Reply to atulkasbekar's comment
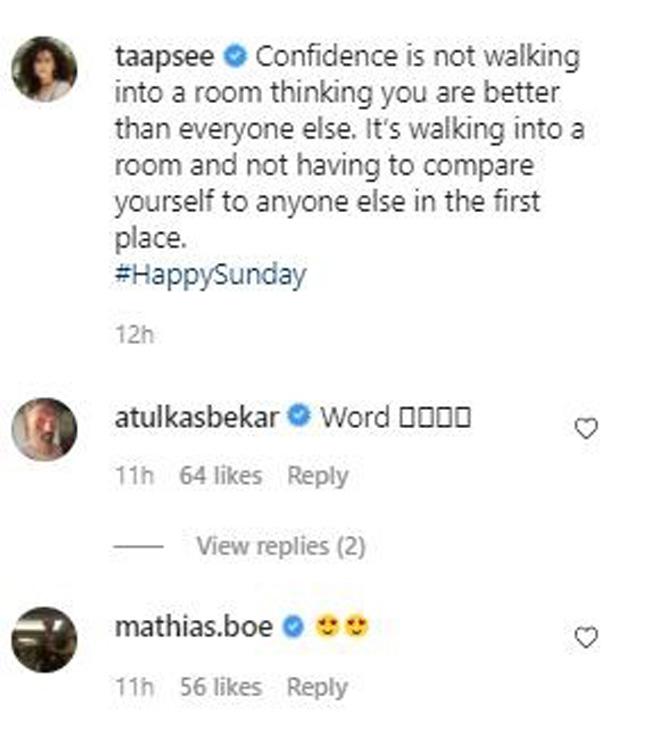This screenshot has width=650, height=732. (317, 476)
